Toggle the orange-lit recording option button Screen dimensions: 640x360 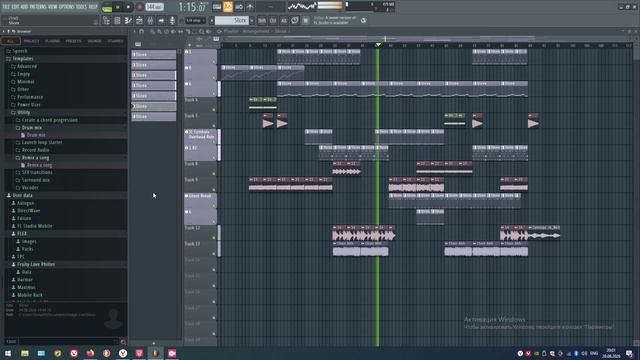(x=228, y=7)
